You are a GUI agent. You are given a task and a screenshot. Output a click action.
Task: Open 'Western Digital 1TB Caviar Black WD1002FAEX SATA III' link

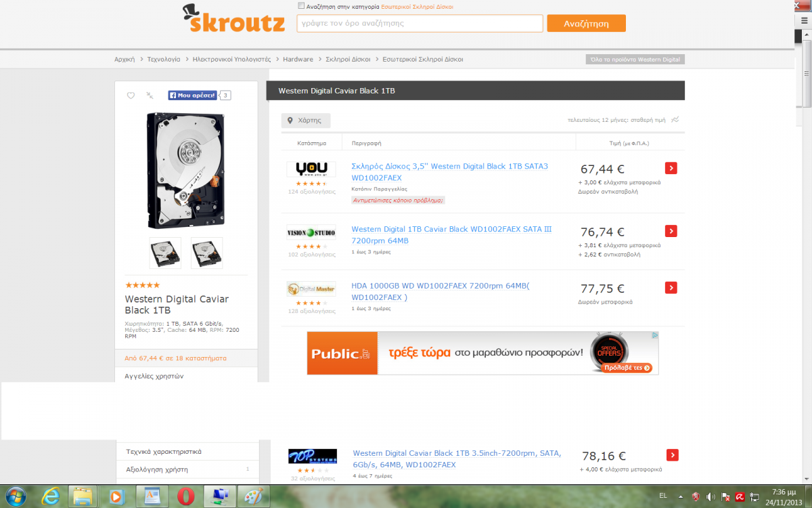[x=452, y=235]
